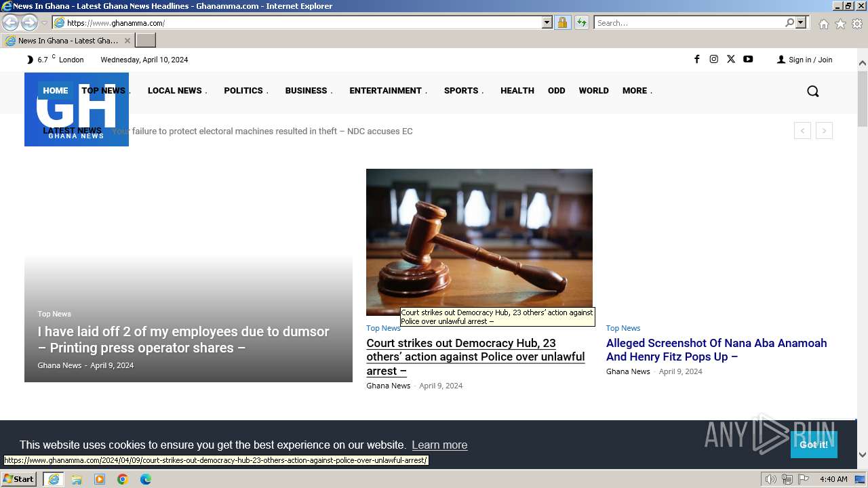Click the browser Forward button
The image size is (868, 488).
coord(29,22)
